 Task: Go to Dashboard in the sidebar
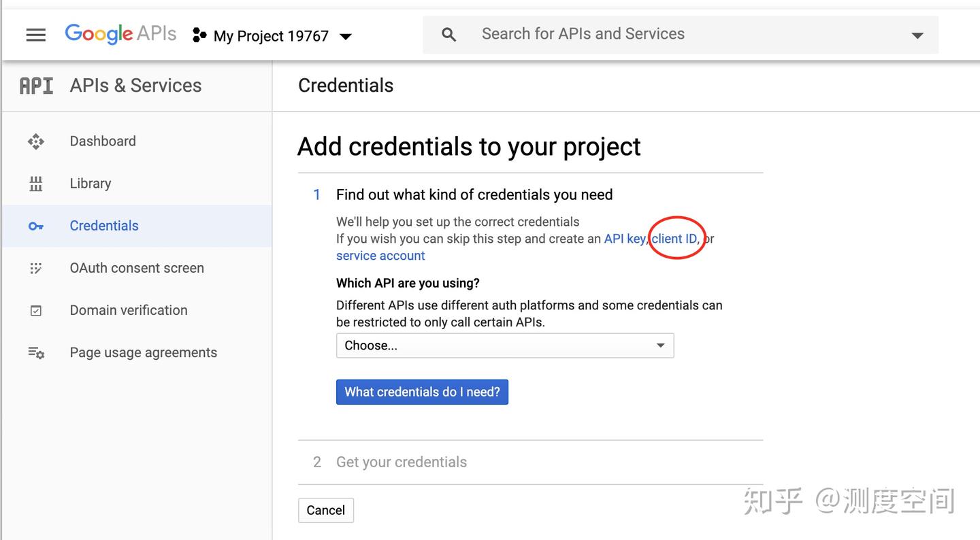(103, 141)
